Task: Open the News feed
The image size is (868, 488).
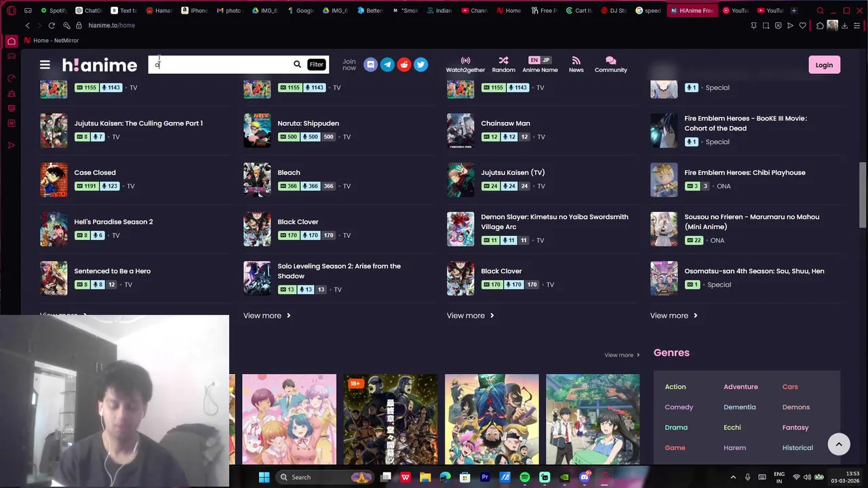Action: (576, 64)
